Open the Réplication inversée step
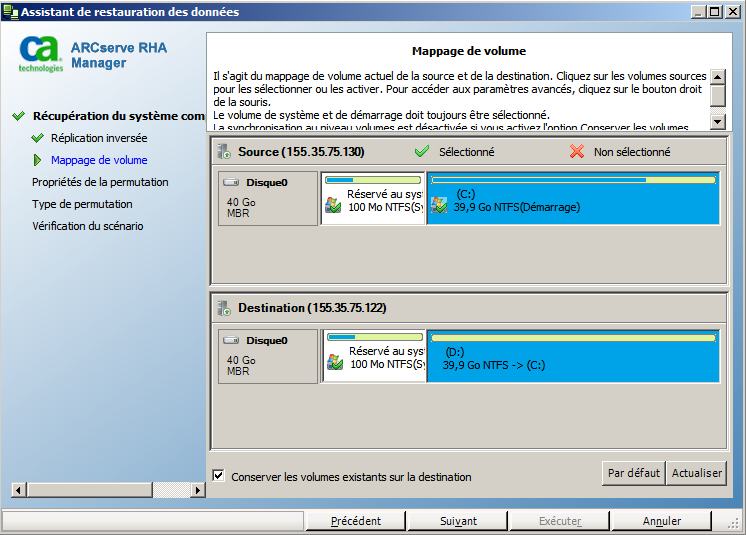The width and height of the screenshot is (746, 535). 99,138
